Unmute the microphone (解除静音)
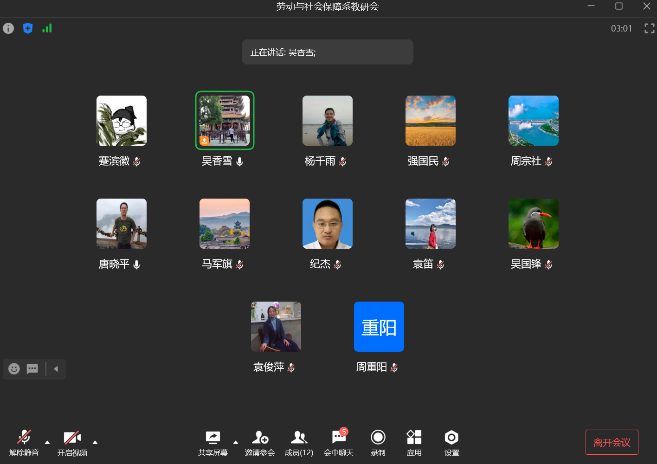Viewport: 657px width, 464px height. point(21,439)
